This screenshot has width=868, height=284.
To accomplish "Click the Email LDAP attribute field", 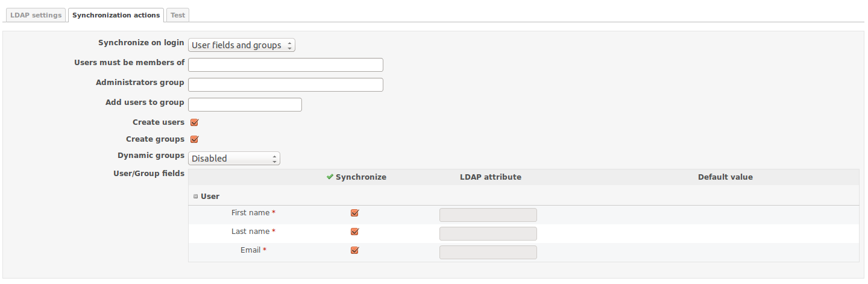I will point(488,252).
